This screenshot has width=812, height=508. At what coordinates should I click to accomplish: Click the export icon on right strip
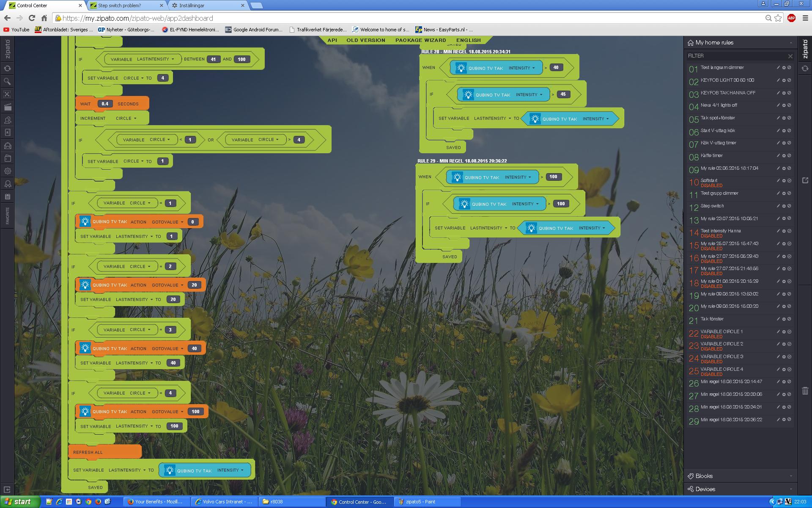tap(805, 180)
